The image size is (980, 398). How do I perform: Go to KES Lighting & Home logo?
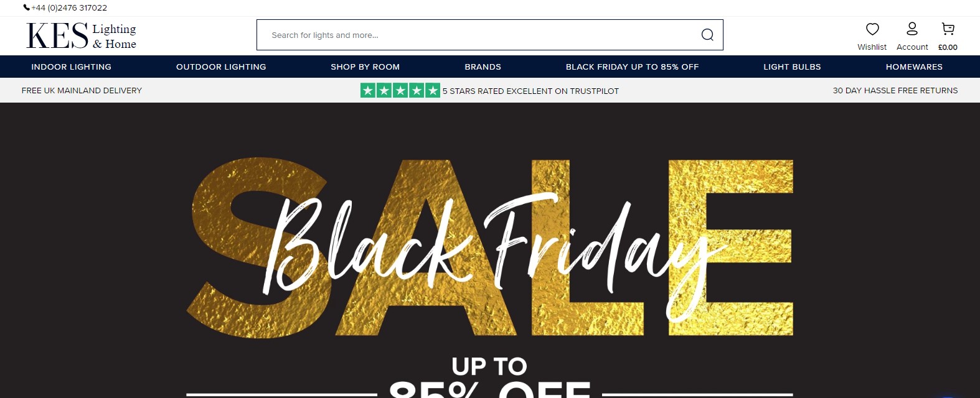click(81, 35)
